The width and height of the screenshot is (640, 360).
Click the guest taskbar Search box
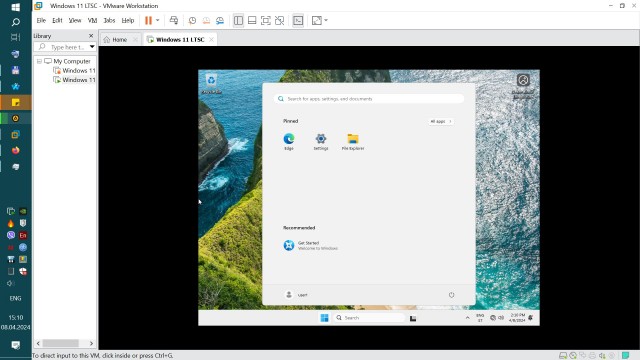pyautogui.click(x=369, y=318)
